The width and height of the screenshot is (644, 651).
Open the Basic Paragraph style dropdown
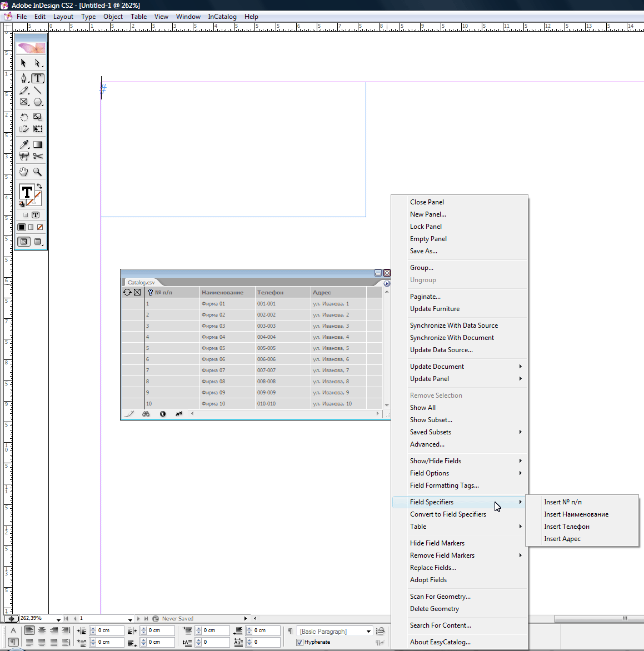click(368, 632)
